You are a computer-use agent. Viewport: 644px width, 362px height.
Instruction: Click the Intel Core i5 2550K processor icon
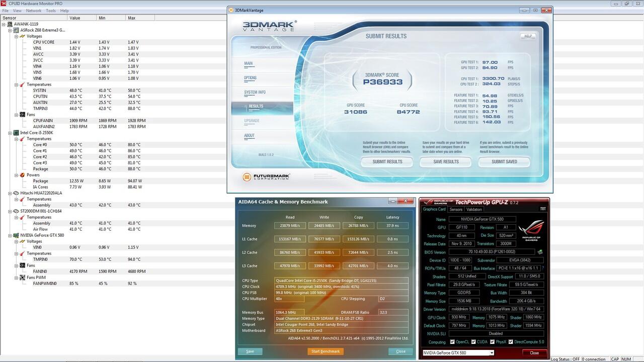click(x=16, y=133)
